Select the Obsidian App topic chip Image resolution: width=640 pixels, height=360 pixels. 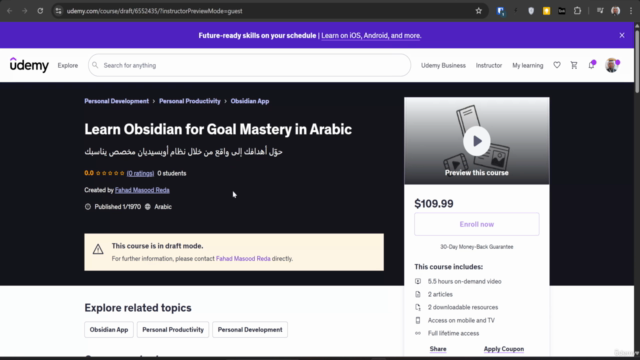coord(109,330)
